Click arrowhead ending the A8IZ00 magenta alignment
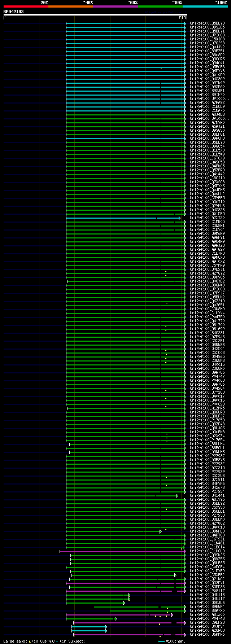The height and width of the screenshot is (644, 231). 172,615
